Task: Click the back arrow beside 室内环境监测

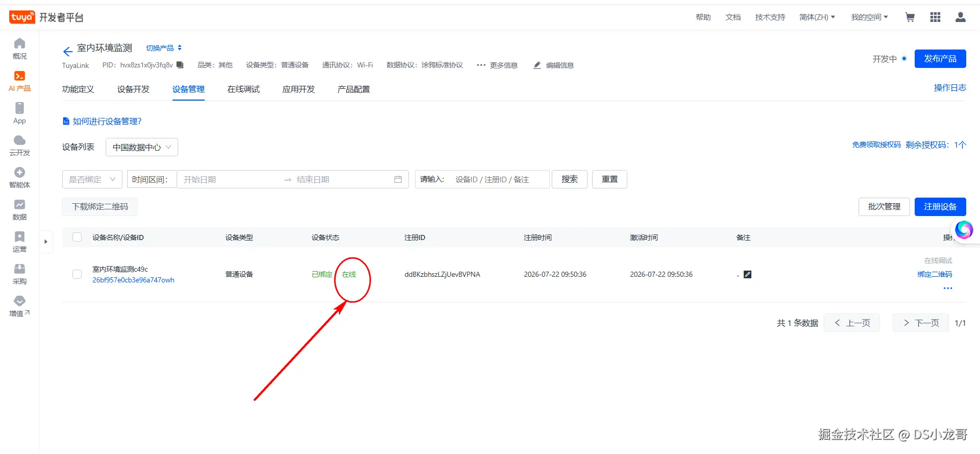Action: pos(68,51)
